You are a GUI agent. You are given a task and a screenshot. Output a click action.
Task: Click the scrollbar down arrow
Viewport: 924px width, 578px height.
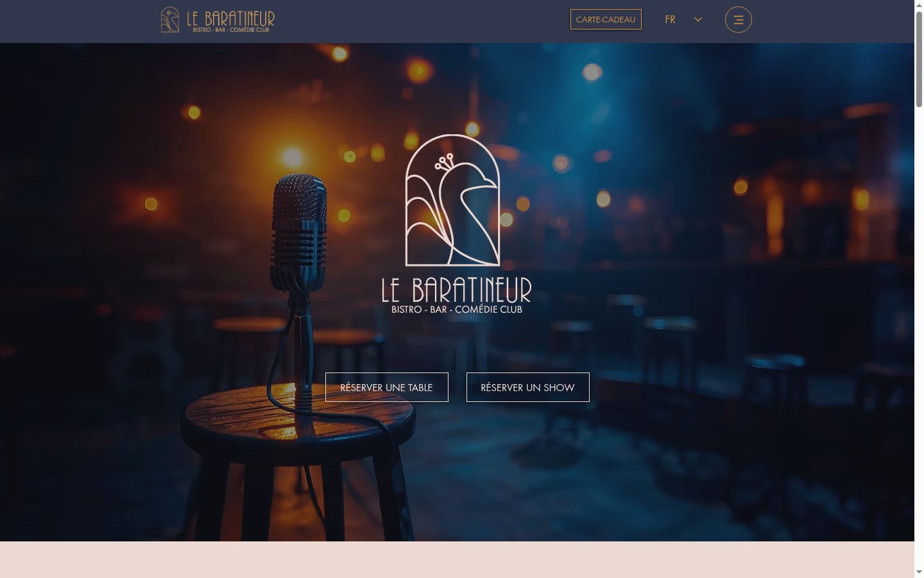919,572
